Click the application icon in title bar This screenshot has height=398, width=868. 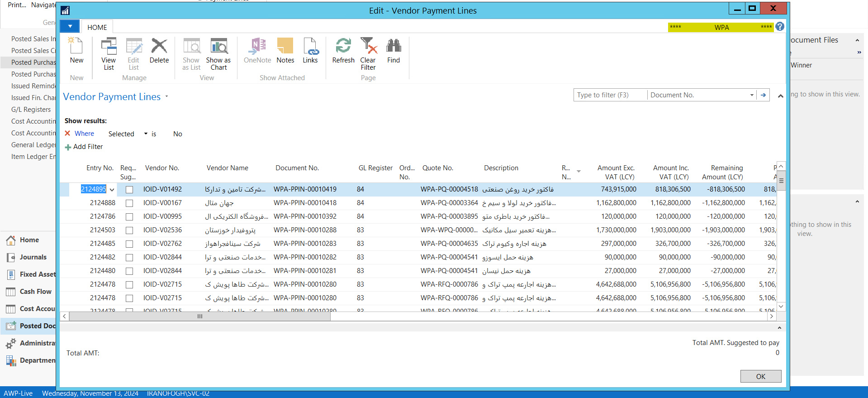pos(65,10)
